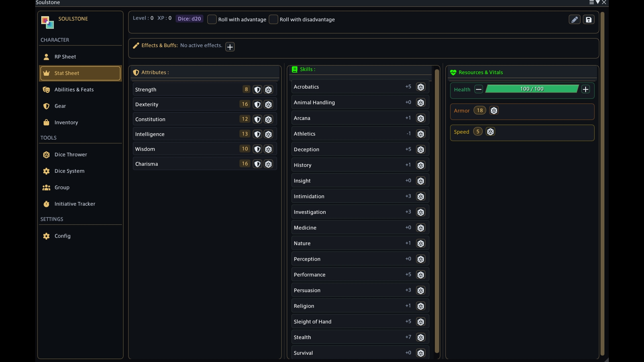Open the Inventory page

pyautogui.click(x=80, y=123)
